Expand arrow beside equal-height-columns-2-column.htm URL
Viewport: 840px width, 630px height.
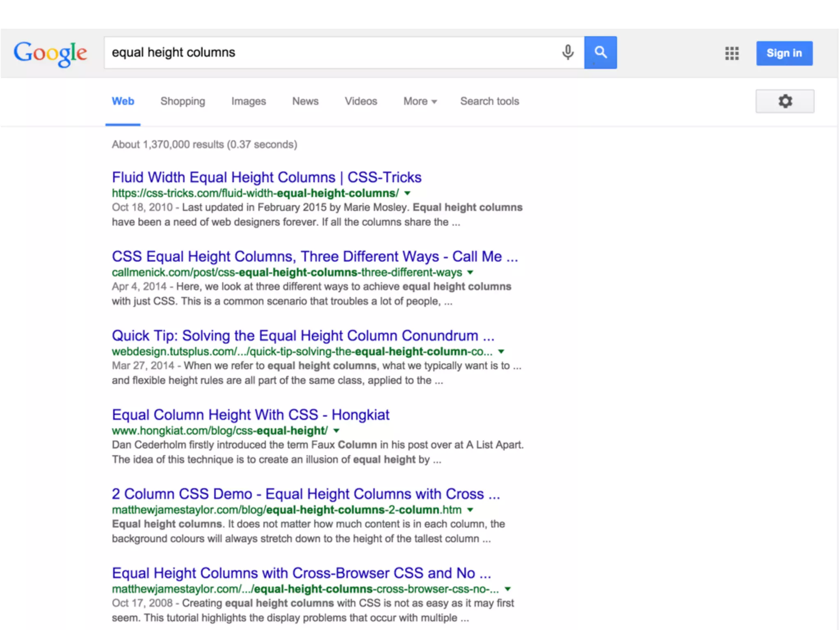(470, 510)
